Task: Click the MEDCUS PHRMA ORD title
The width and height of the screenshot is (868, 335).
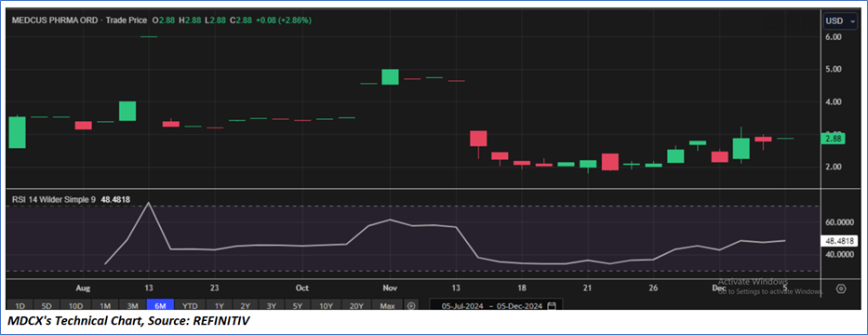Action: tap(54, 20)
